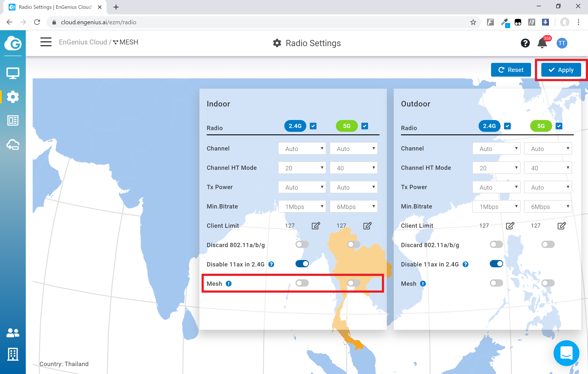Open Indoor 2.4G Channel HT Mode dropdown

302,168
